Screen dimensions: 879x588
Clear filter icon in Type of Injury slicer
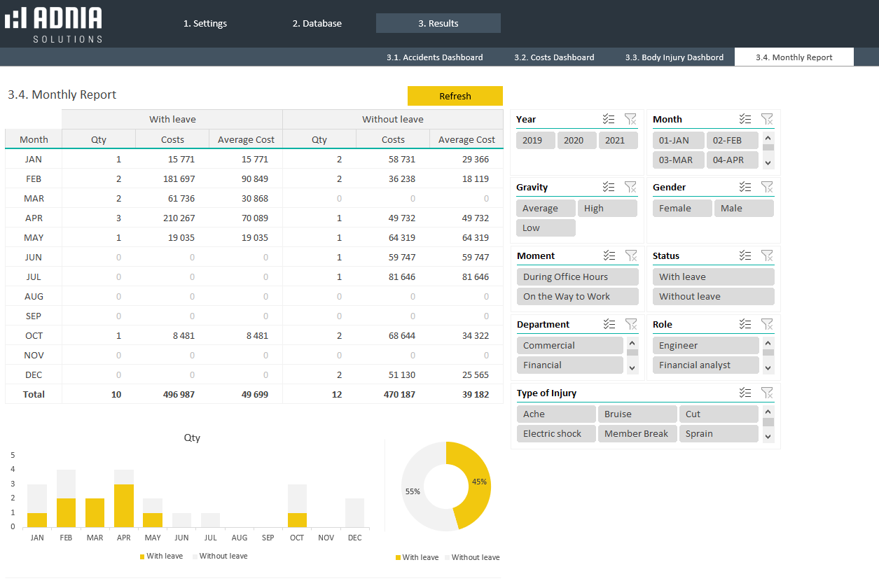(767, 393)
